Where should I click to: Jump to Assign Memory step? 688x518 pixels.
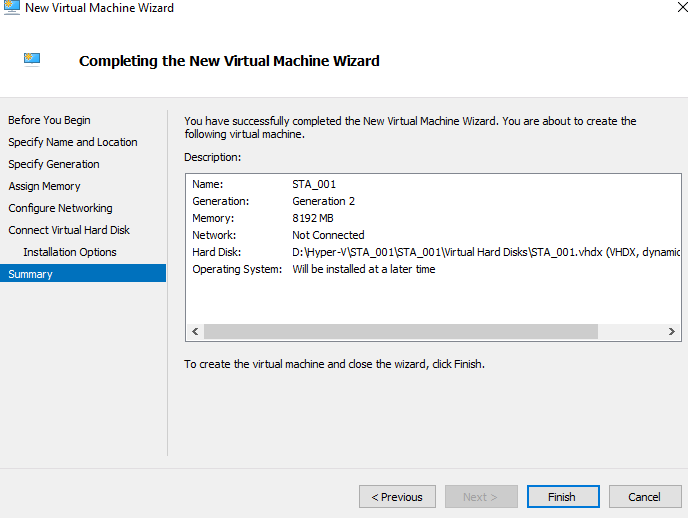coord(44,186)
